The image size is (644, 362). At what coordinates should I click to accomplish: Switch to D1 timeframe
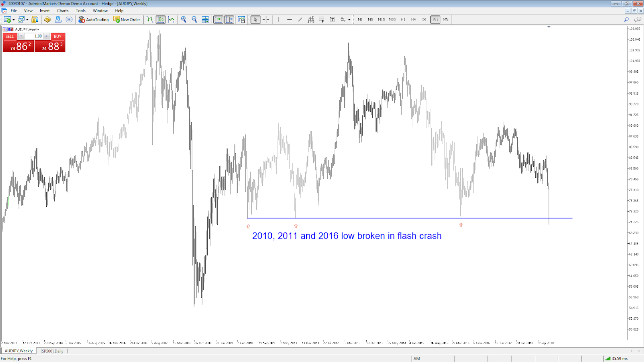click(424, 19)
